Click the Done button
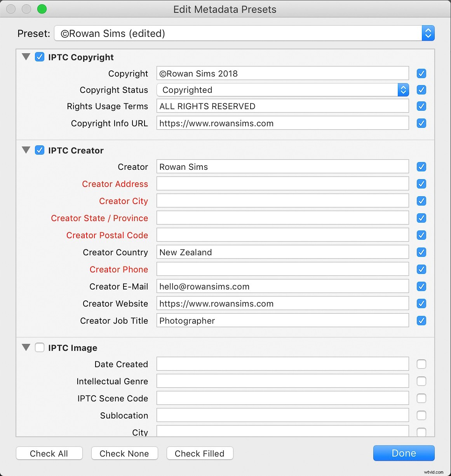 (404, 453)
